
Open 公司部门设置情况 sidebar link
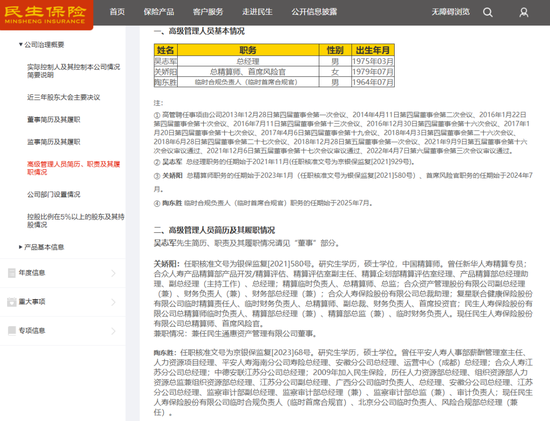point(54,194)
